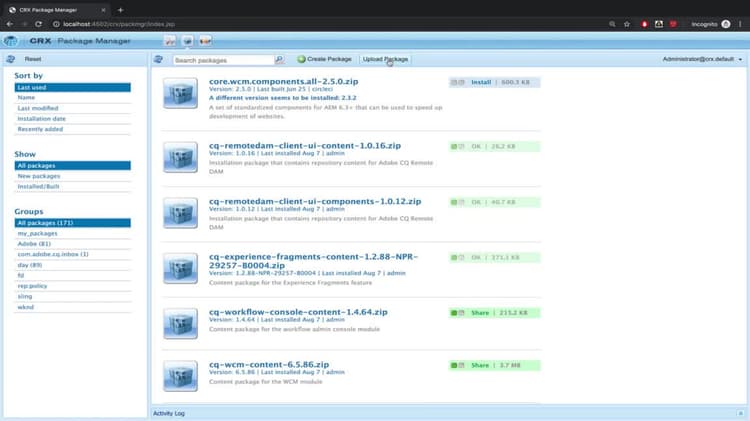
Task: Show All packages filter
Action: pyautogui.click(x=73, y=166)
